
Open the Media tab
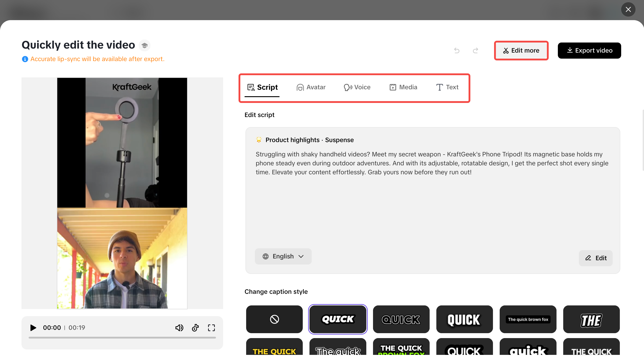403,87
